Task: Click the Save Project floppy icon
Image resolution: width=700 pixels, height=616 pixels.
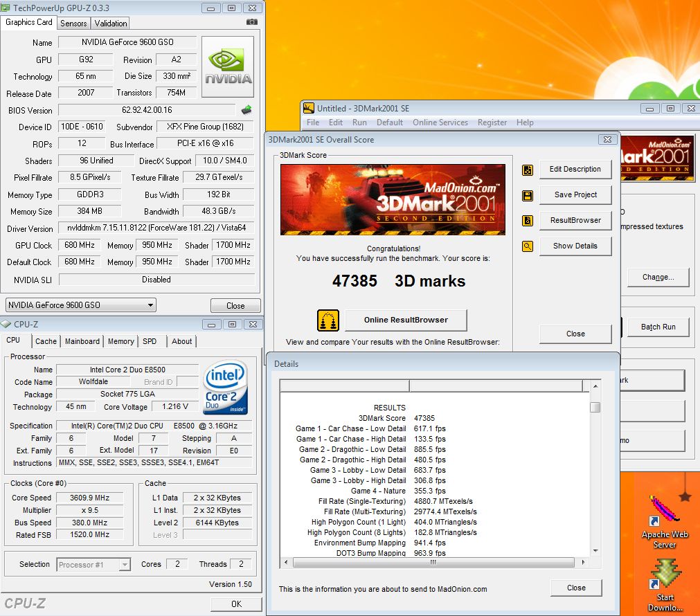Action: (528, 195)
